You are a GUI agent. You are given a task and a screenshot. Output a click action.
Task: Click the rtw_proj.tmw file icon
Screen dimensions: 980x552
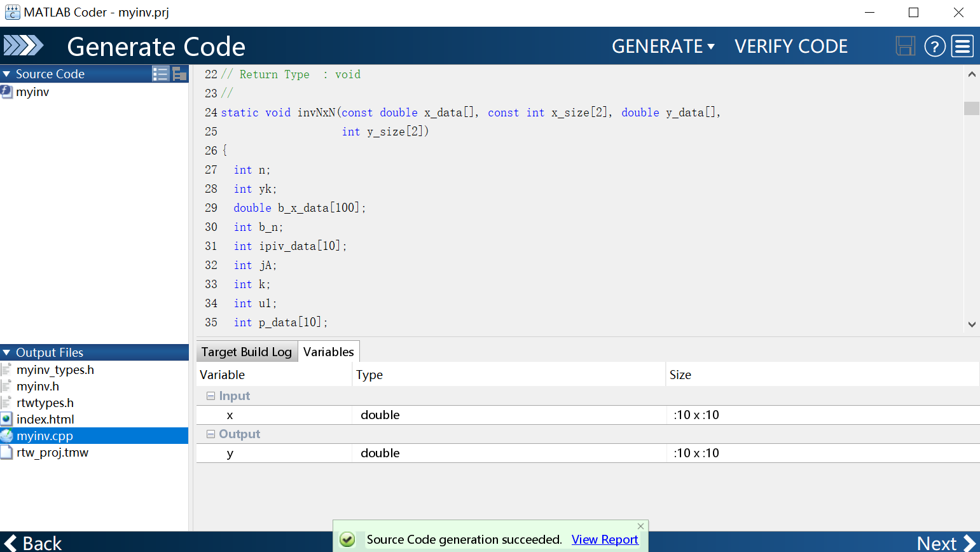tap(6, 452)
